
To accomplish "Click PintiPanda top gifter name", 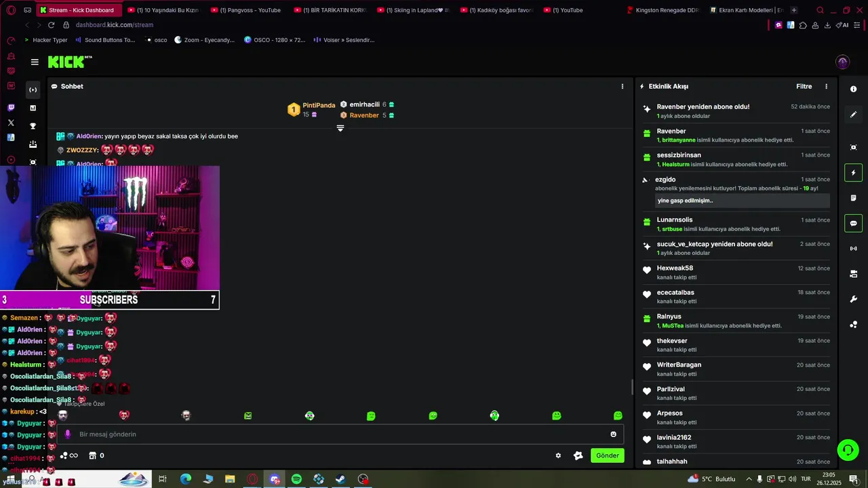I will coord(319,105).
